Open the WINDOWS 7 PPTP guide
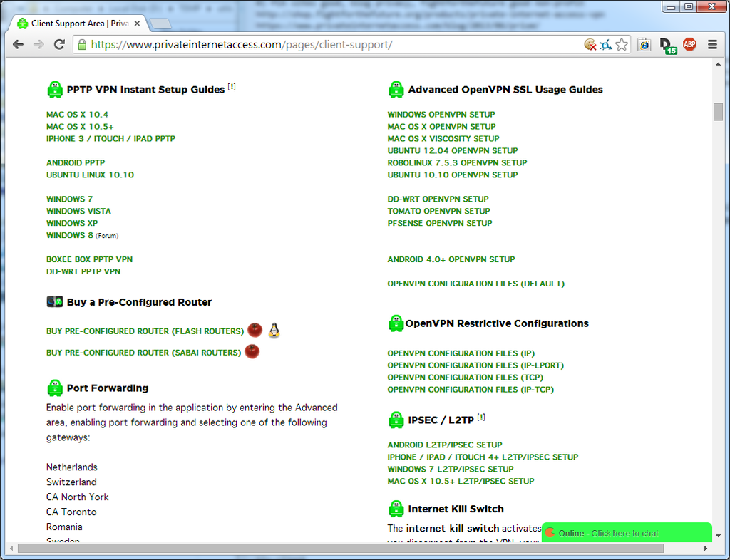Viewport: 730px width, 560px height. click(x=69, y=199)
